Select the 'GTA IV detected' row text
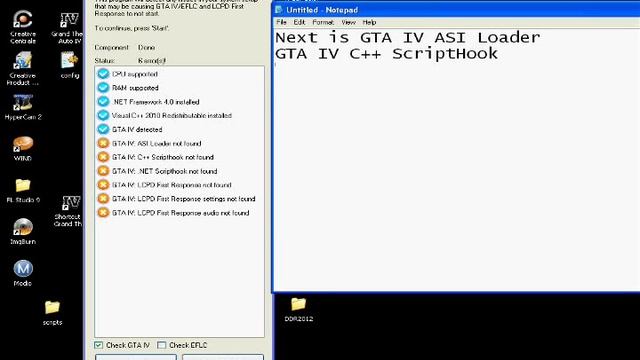 tap(137, 129)
